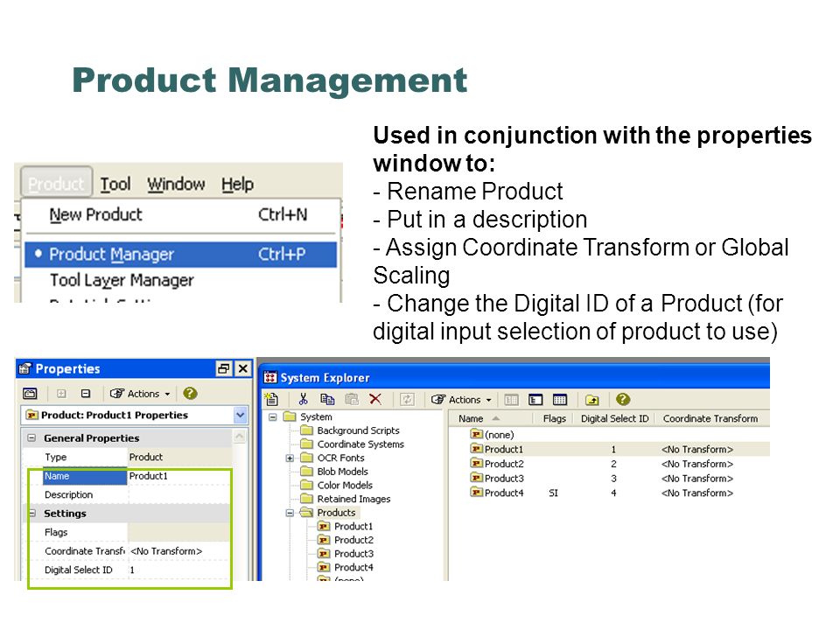Select Color Models folder in tree
Viewport: 840px width, 630px height.
coord(345,486)
